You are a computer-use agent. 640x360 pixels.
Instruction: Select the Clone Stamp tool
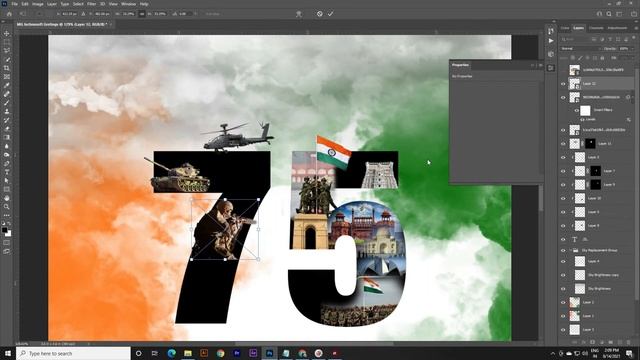point(7,111)
